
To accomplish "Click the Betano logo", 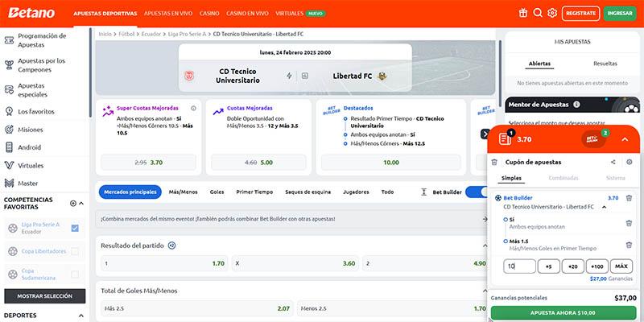I will click(x=31, y=13).
